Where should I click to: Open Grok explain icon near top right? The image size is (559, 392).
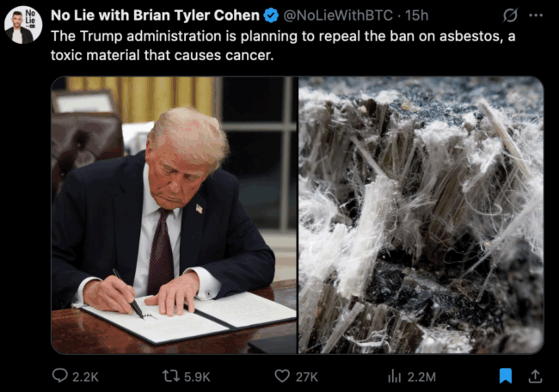510,15
